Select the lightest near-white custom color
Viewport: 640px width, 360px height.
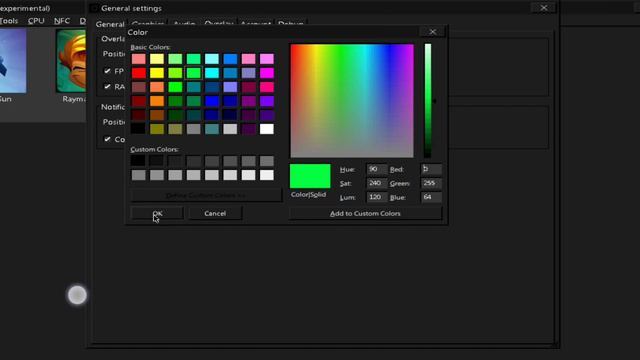[267, 175]
